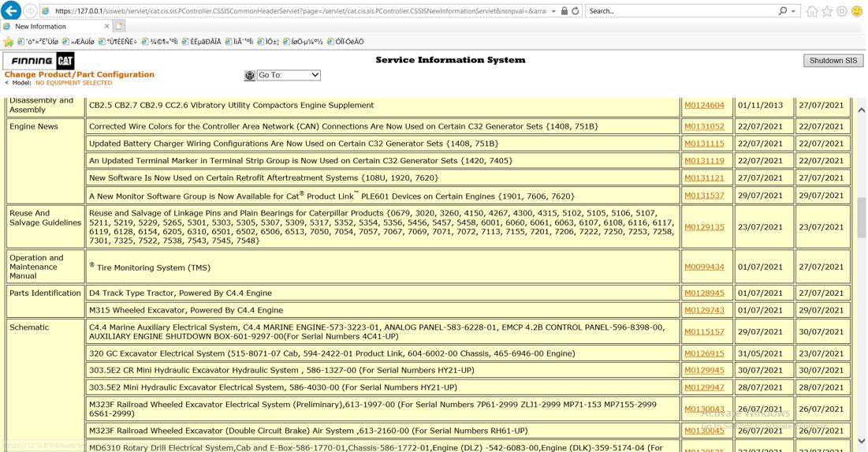868x452 pixels.
Task: Select Operation and Maintenance Manual cell
Action: [45, 267]
